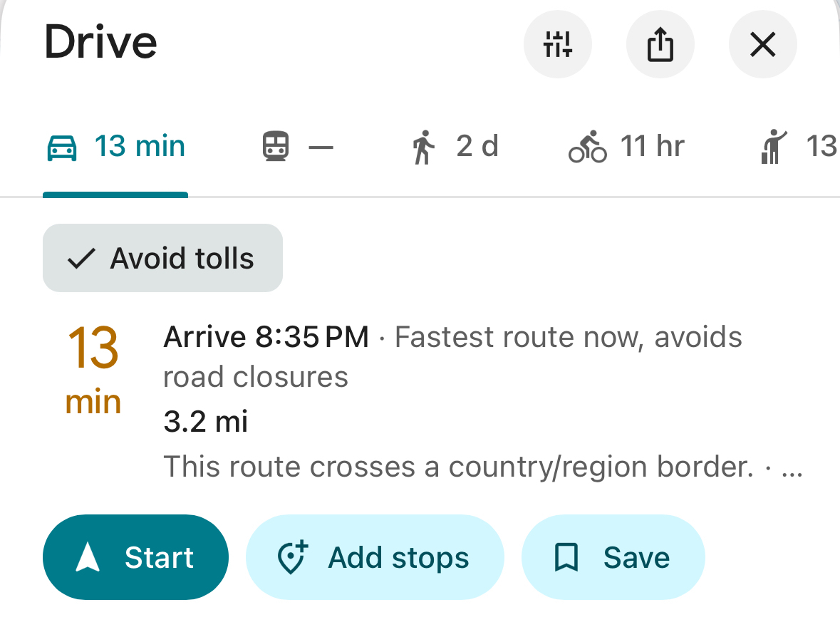840x632 pixels.
Task: Tap the share directions icon
Action: [x=660, y=45]
